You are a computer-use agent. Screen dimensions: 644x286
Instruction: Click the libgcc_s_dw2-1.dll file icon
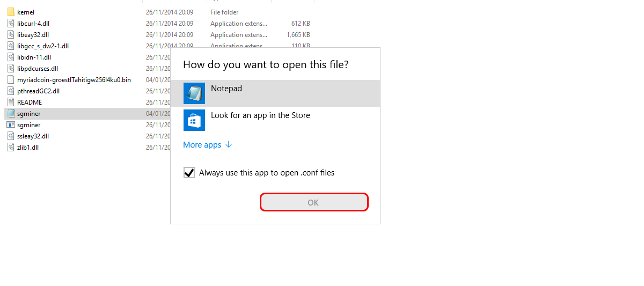11,46
